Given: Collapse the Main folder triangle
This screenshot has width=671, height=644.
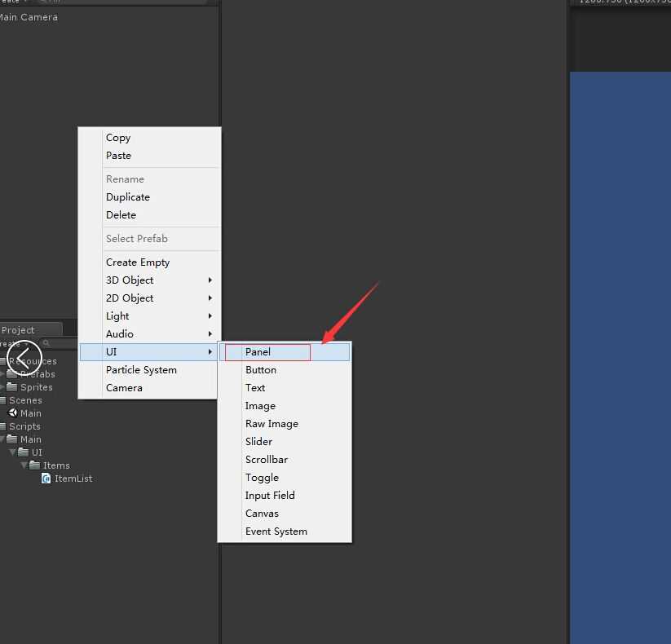Looking at the screenshot, I should (x=2, y=439).
